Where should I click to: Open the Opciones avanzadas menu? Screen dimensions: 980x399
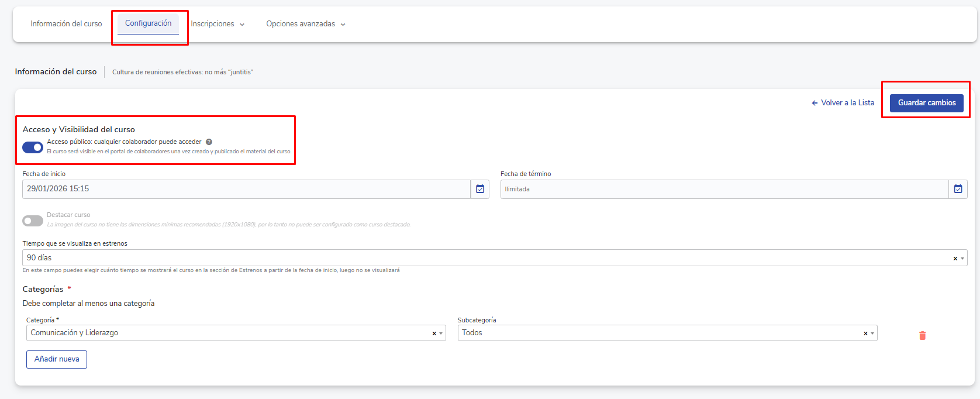(305, 24)
